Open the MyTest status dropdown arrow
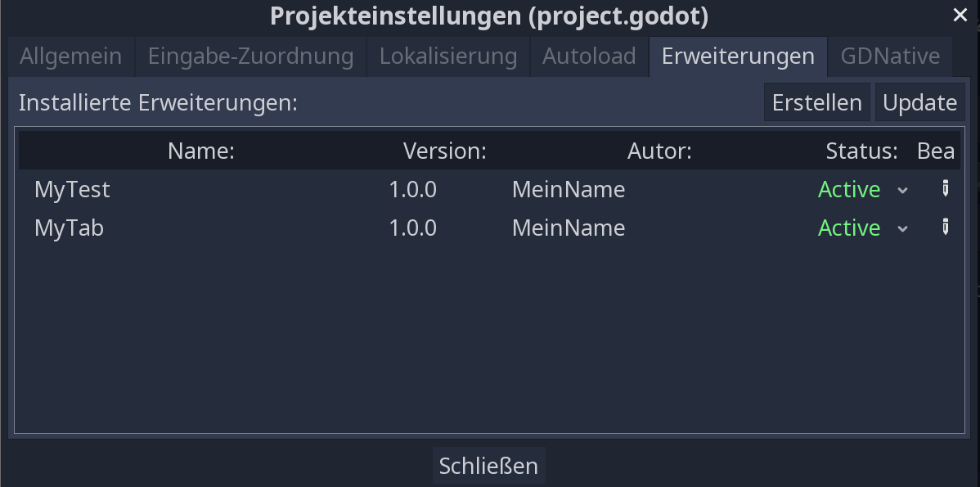Image resolution: width=980 pixels, height=487 pixels. click(x=902, y=190)
